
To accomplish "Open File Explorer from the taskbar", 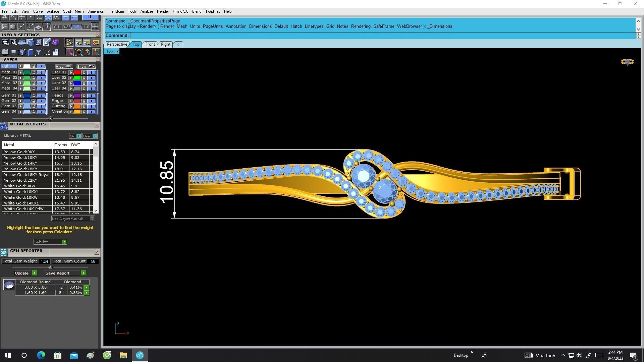I will [123, 355].
